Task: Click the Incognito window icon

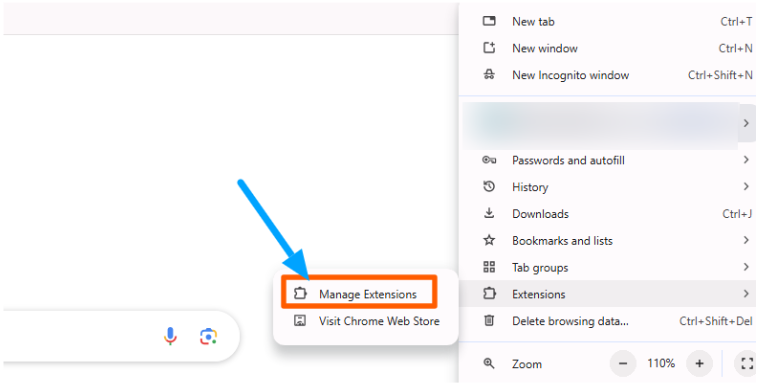Action: 489,74
